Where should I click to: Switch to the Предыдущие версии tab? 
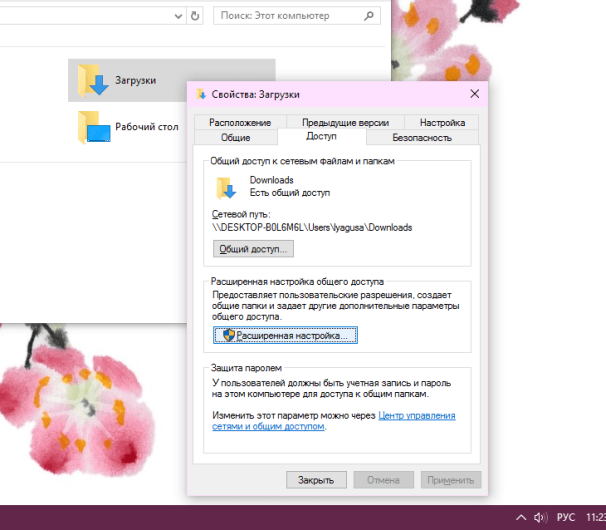[345, 122]
